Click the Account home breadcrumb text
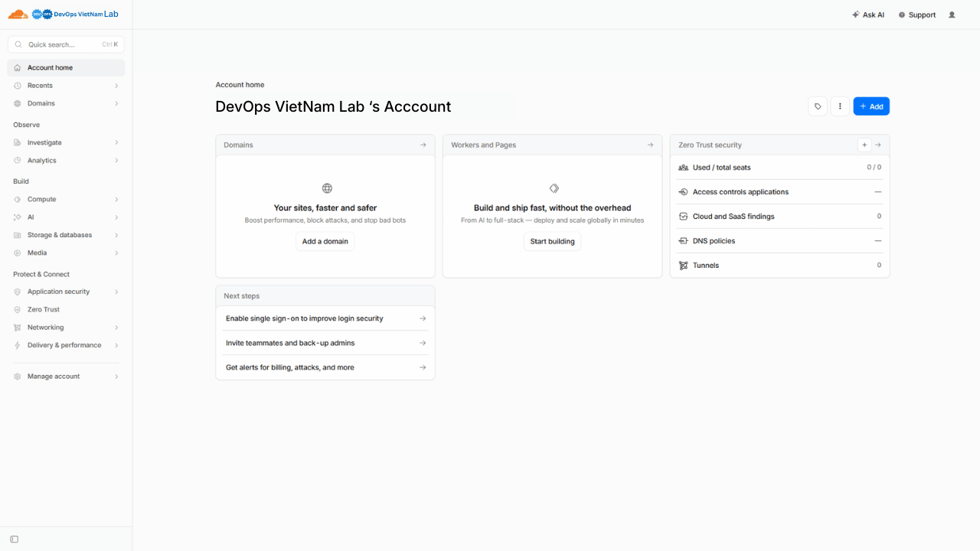 240,85
